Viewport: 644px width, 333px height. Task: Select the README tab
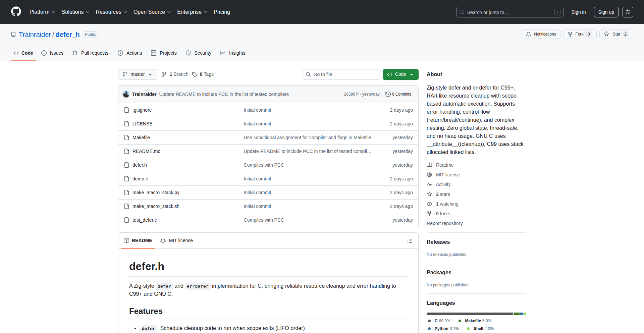pos(138,241)
